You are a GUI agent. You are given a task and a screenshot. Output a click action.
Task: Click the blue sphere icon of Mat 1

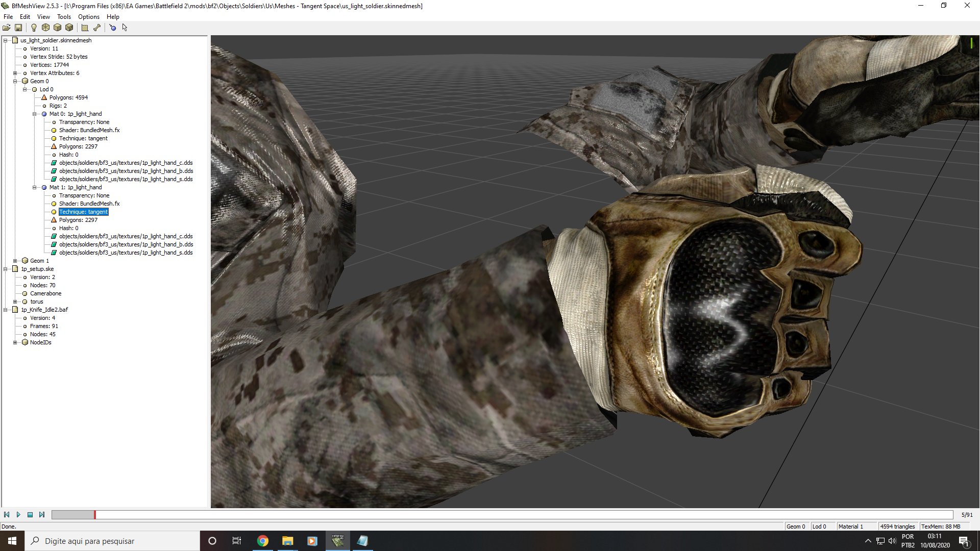pyautogui.click(x=44, y=187)
